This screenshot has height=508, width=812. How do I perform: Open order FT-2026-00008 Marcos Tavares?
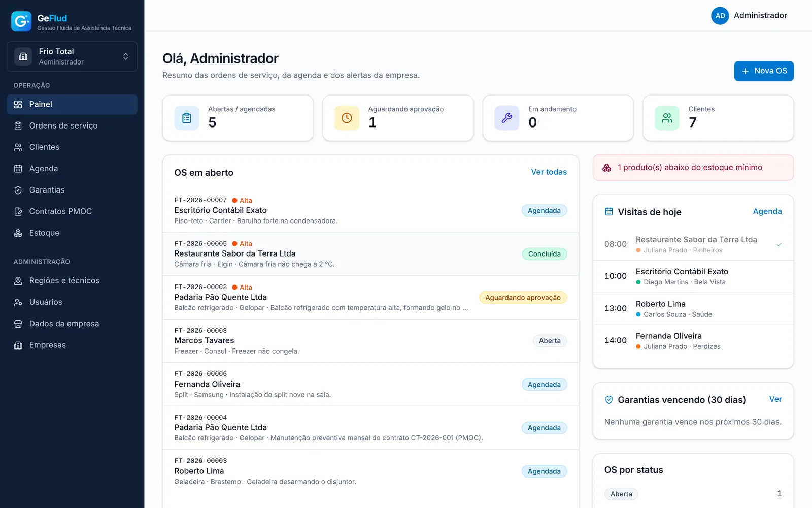click(370, 341)
